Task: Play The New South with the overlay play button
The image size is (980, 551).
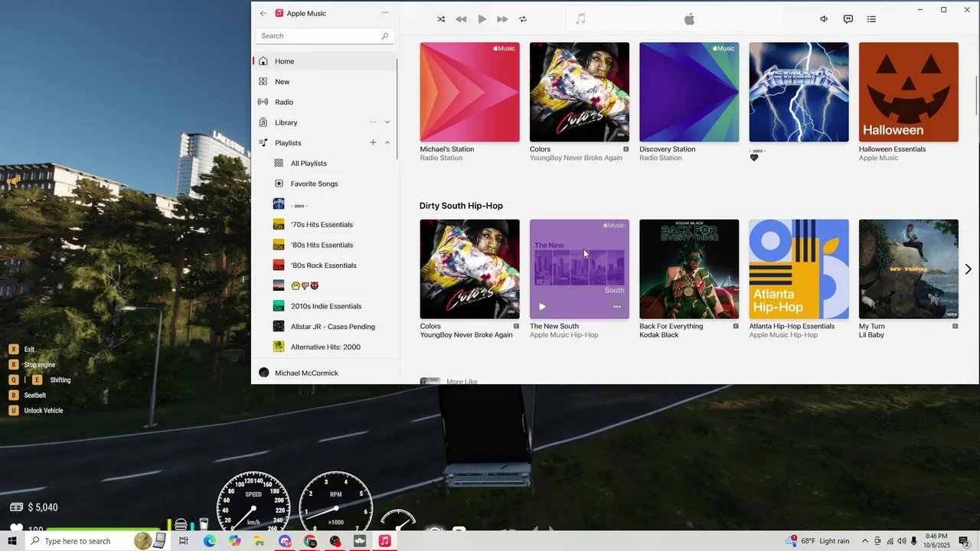Action: tap(542, 307)
